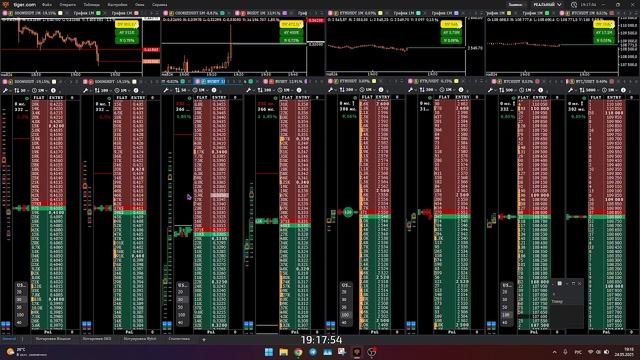The height and width of the screenshot is (360, 640).
Task: Click pink link-color square on BTCUSDT 1M tab
Action: (612, 13)
